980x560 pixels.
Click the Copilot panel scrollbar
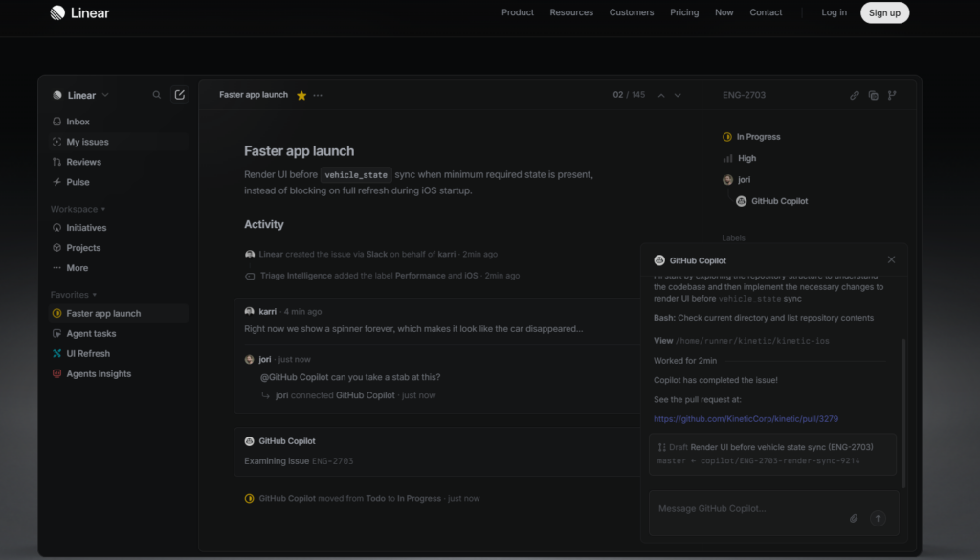[x=902, y=413]
